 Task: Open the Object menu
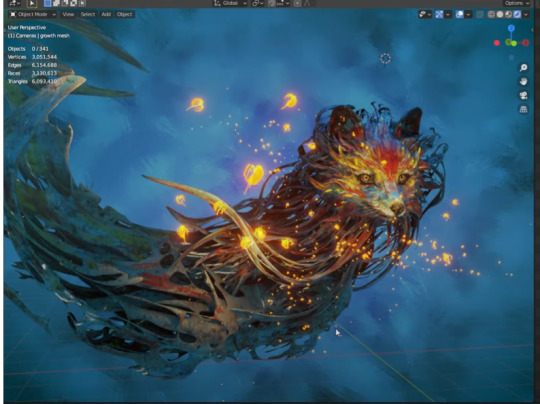(124, 14)
